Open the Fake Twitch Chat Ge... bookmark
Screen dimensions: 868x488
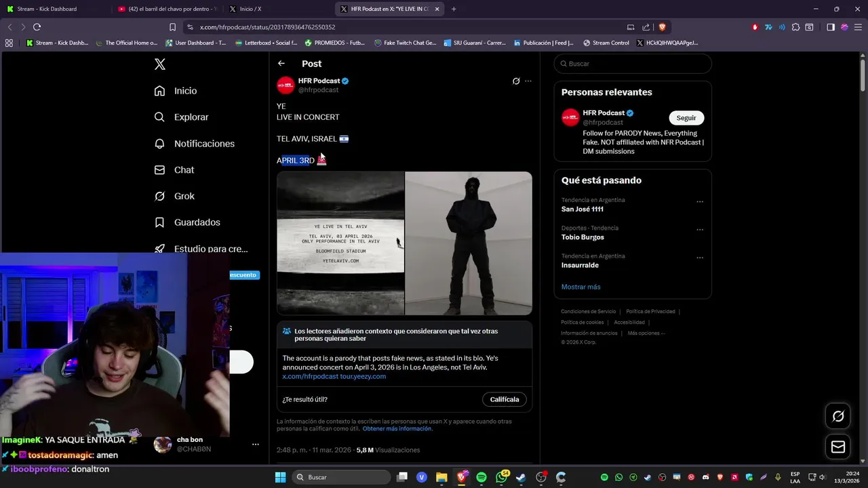(405, 43)
